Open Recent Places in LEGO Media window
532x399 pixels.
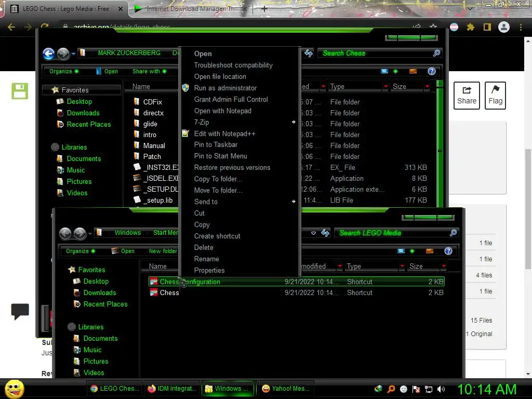(x=105, y=304)
